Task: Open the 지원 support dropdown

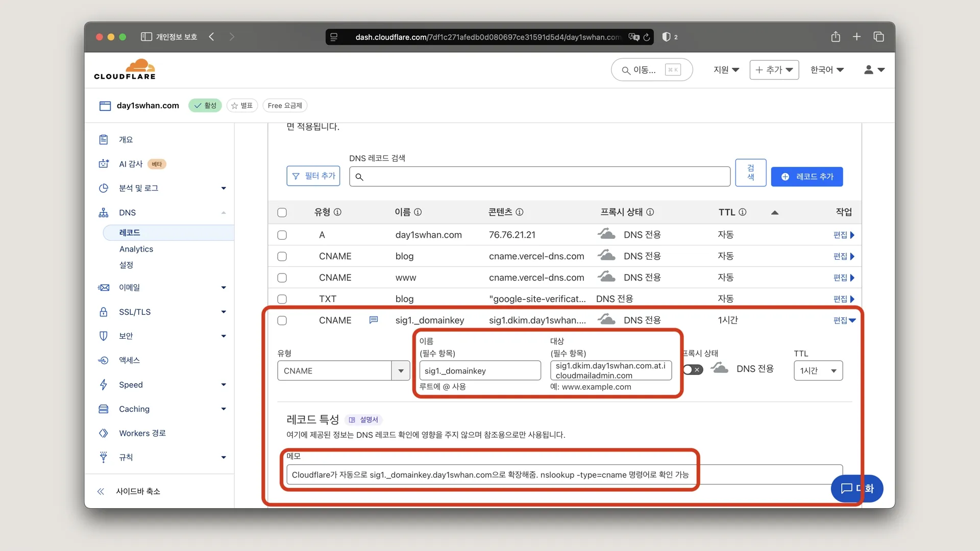Action: (x=726, y=70)
